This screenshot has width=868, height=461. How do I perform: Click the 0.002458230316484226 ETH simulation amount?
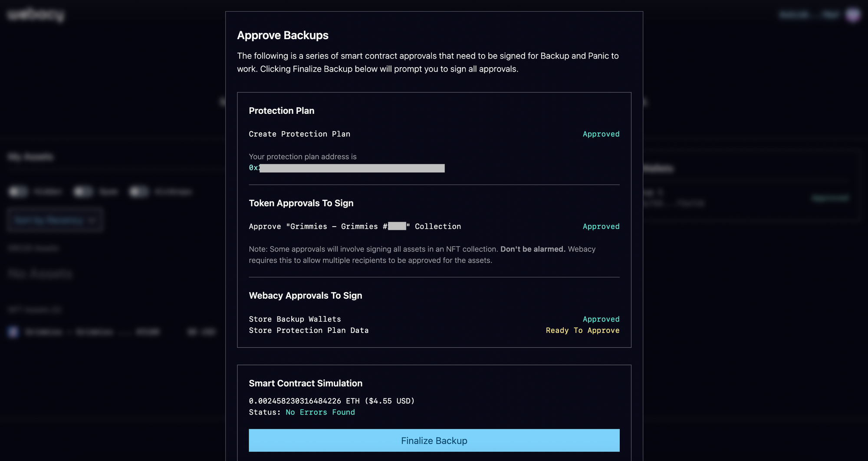pyautogui.click(x=332, y=401)
